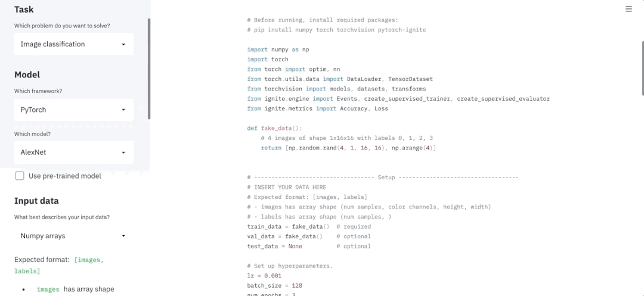Click the caret arrow beside Numpy arrays

[x=123, y=236]
